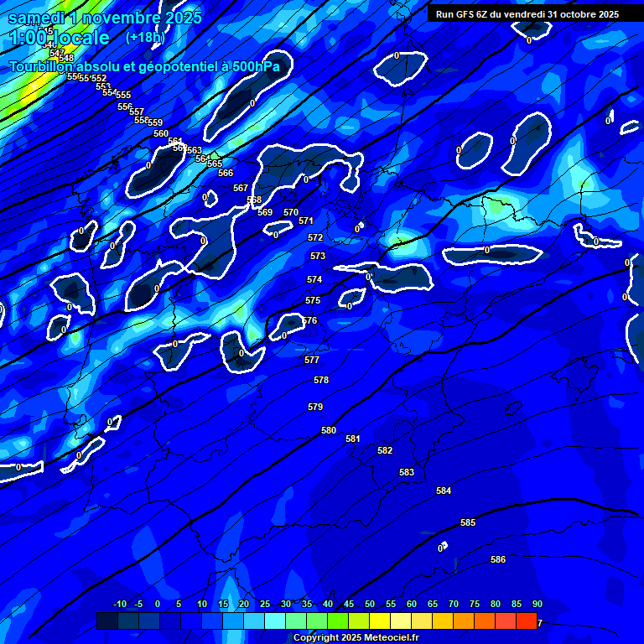Screen dimensions: 644x644
Task: Click the 1:00 locale time label
Action: coord(59,39)
